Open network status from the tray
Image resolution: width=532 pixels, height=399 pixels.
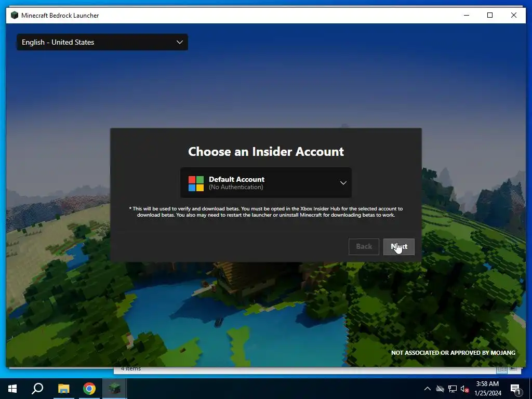point(453,389)
